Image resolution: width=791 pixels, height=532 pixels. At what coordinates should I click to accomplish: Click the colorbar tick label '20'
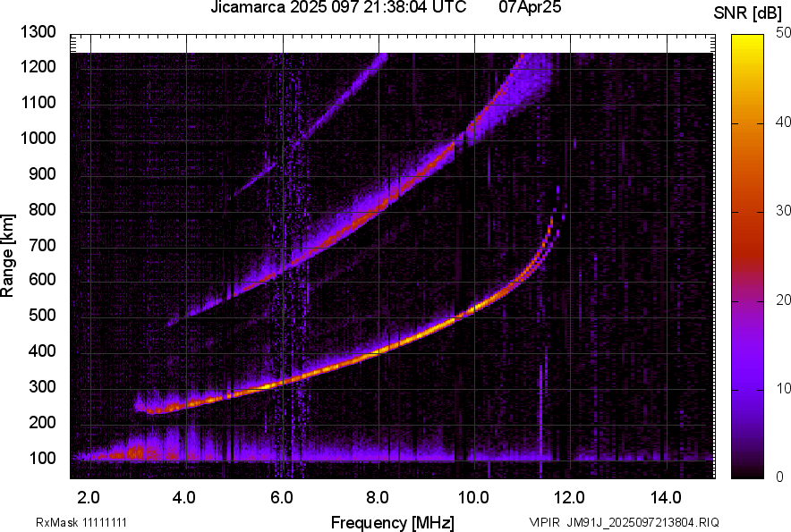pos(784,300)
